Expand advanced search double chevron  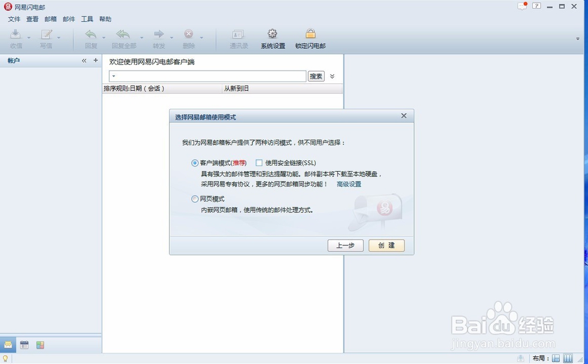[x=332, y=76]
